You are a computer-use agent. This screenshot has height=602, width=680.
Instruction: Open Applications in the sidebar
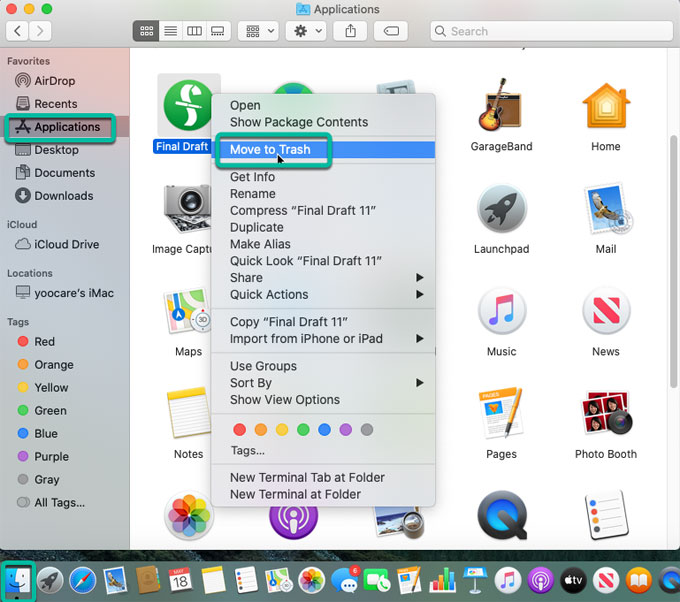coord(65,127)
